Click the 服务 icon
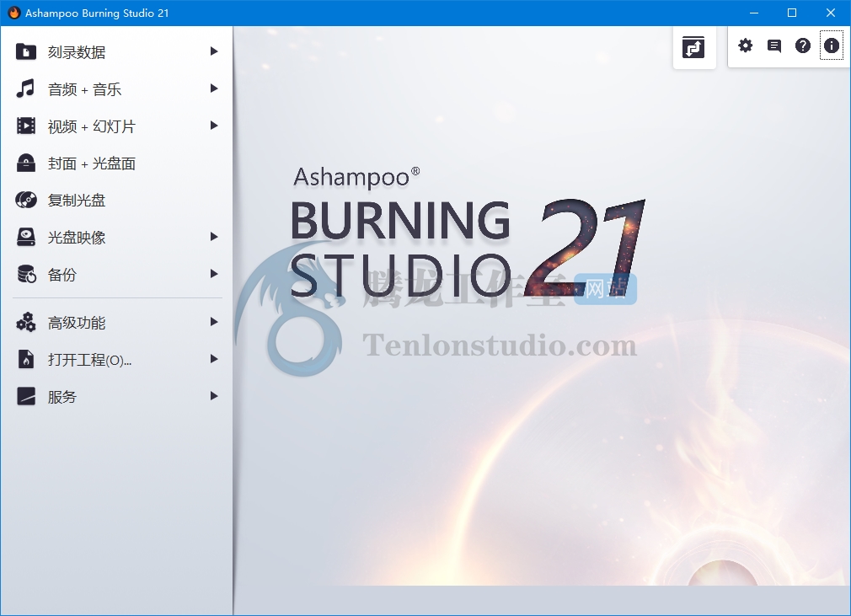Image resolution: width=851 pixels, height=616 pixels. point(25,396)
